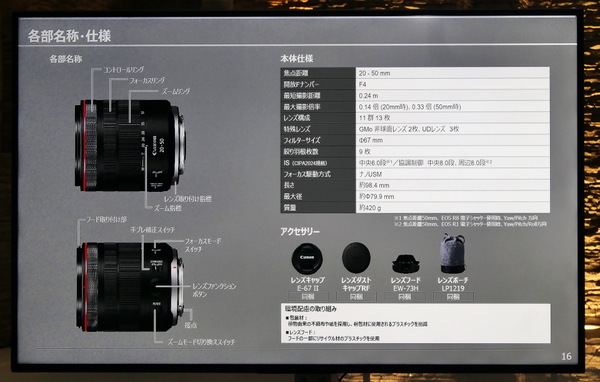Click the 長さ header cell
600x382 pixels.
(318, 185)
